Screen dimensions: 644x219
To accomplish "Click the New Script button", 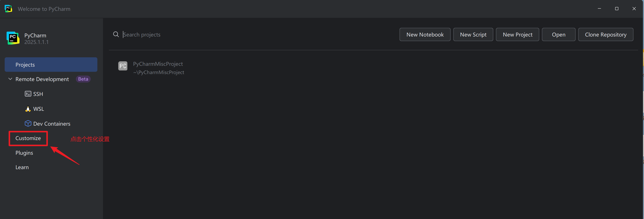I will point(473,35).
